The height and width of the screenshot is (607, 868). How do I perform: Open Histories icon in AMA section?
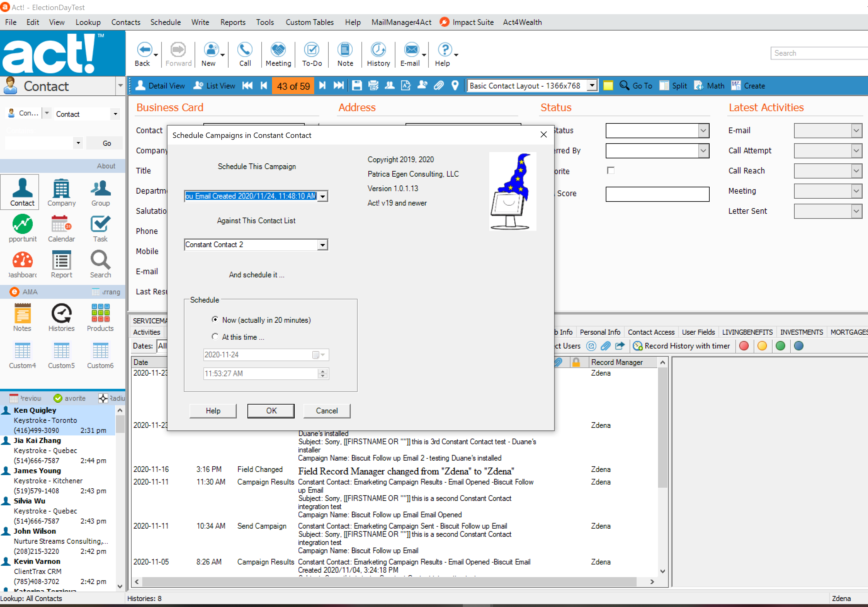[61, 317]
